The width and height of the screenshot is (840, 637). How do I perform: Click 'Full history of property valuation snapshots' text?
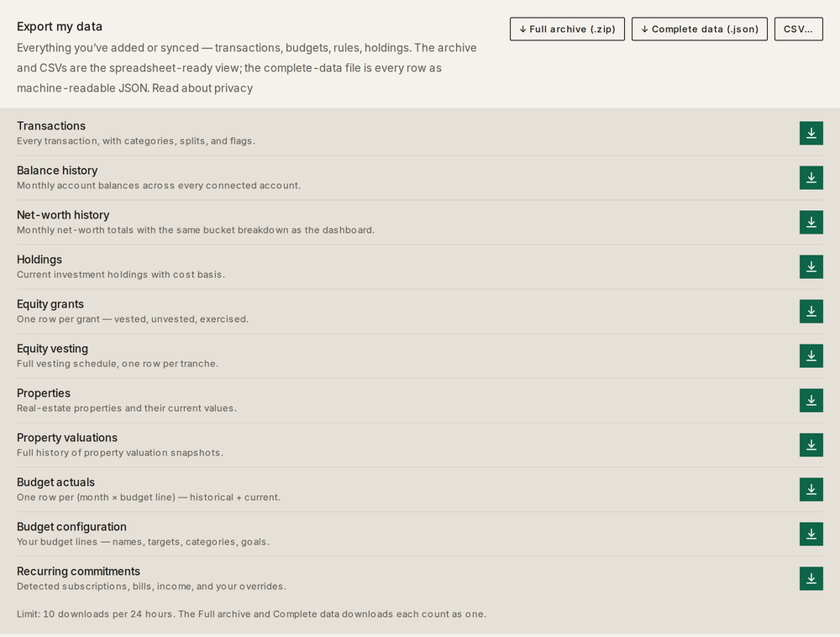[x=120, y=452]
